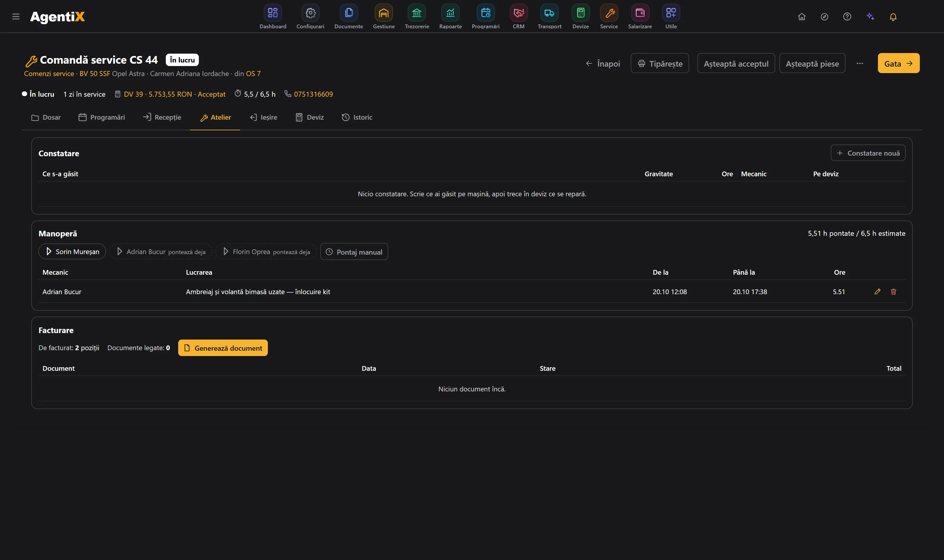Click the Generează document button
This screenshot has width=944, height=560.
click(x=223, y=348)
